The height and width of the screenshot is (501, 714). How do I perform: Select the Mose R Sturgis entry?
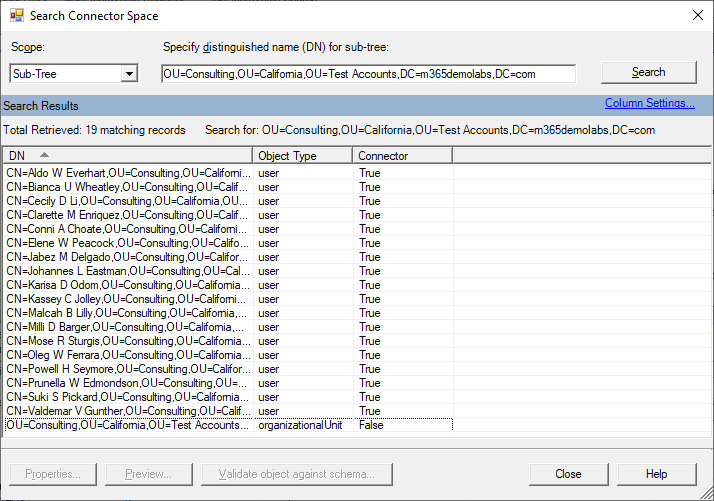(x=128, y=341)
